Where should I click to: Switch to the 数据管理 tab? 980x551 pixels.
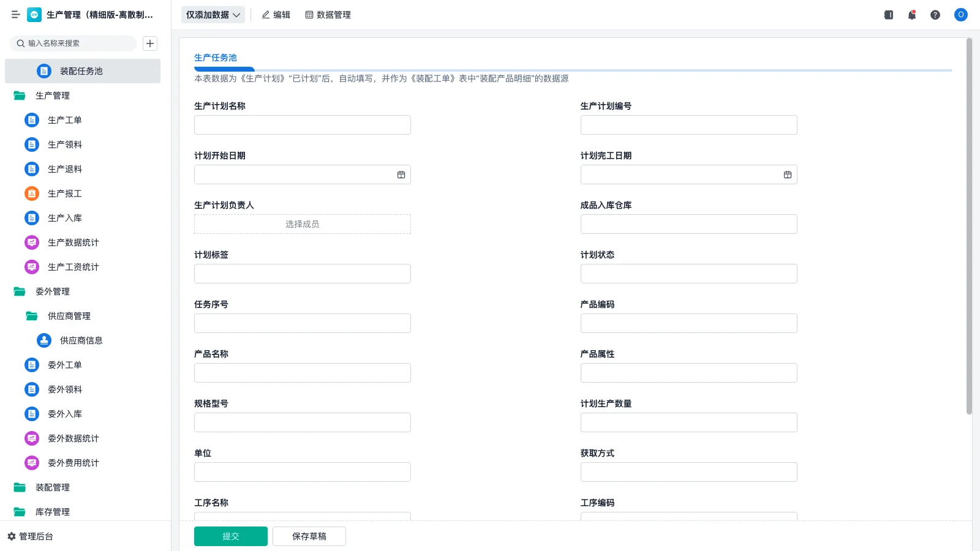click(x=328, y=15)
